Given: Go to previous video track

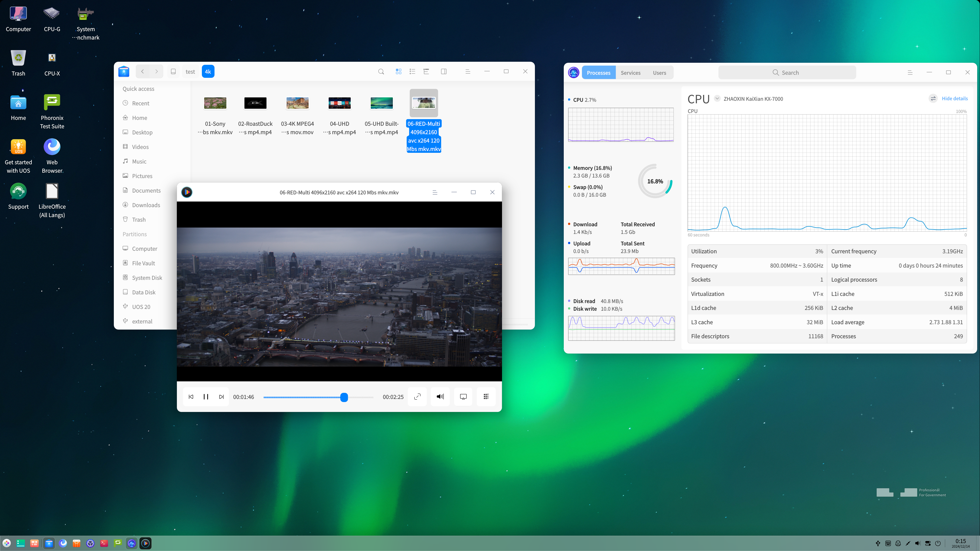Looking at the screenshot, I should [191, 397].
